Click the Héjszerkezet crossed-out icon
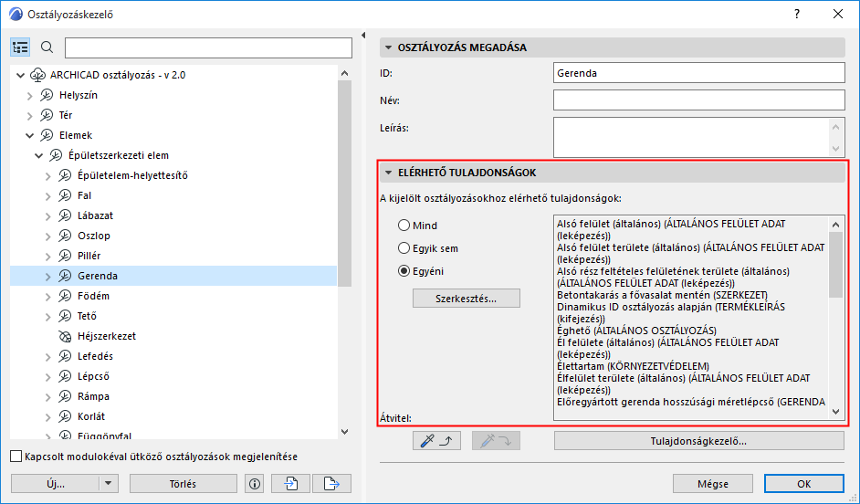Screen dimensions: 860x504 click(65, 337)
